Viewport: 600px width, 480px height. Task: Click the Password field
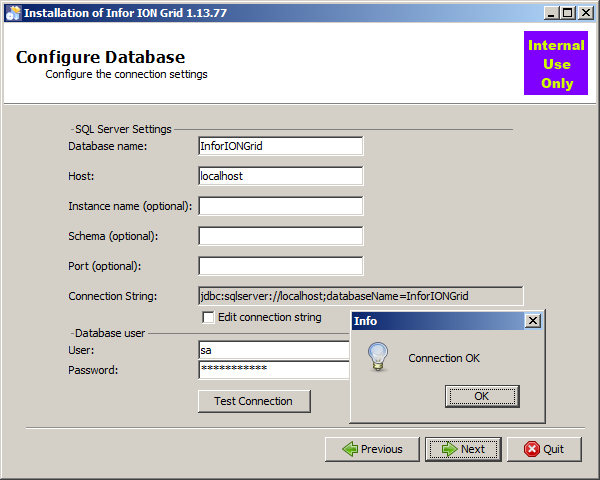click(273, 370)
